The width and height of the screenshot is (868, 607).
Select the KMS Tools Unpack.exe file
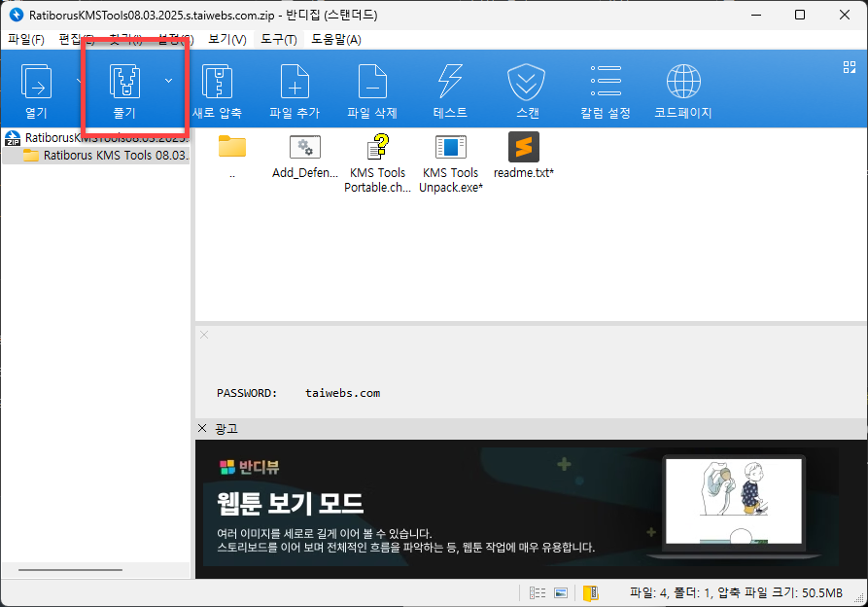click(x=451, y=163)
